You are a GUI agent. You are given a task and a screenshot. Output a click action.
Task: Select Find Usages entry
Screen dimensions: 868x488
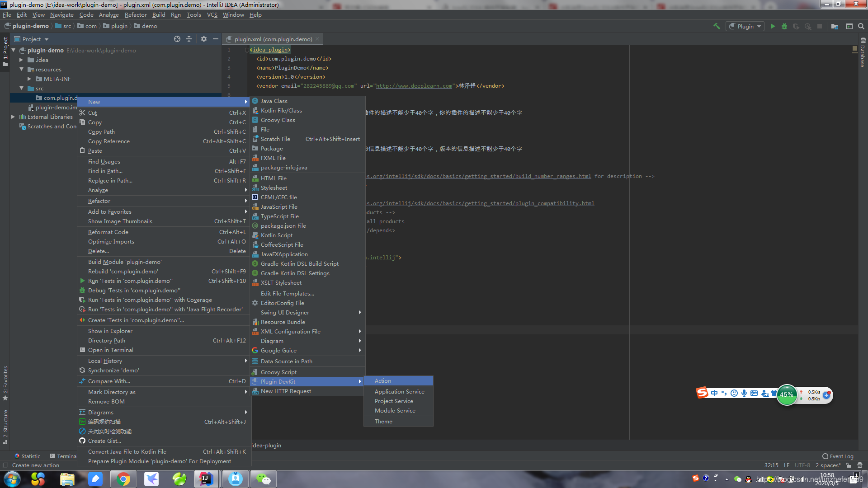click(164, 161)
